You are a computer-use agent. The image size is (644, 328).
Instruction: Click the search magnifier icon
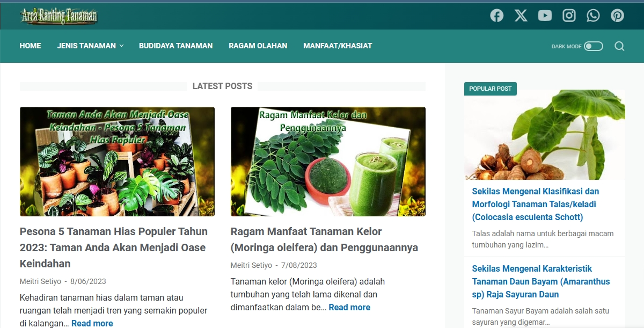pos(619,46)
